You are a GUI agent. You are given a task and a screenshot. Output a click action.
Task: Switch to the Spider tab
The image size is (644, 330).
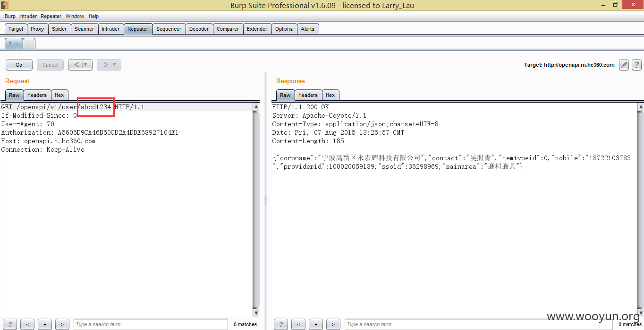pos(59,29)
